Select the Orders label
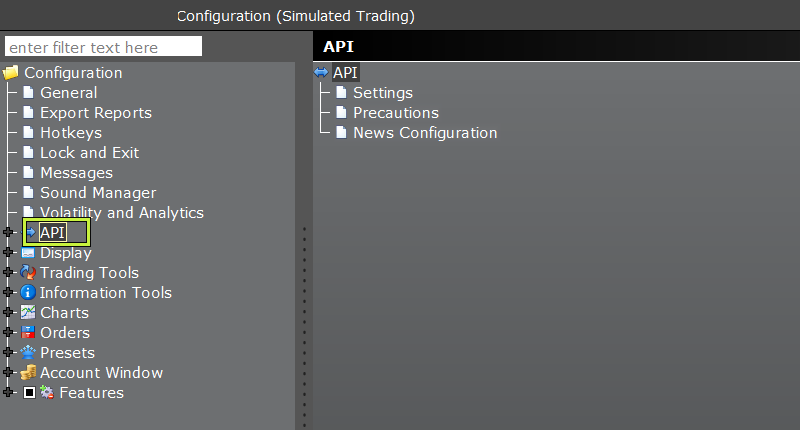Image resolution: width=800 pixels, height=430 pixels. (65, 333)
